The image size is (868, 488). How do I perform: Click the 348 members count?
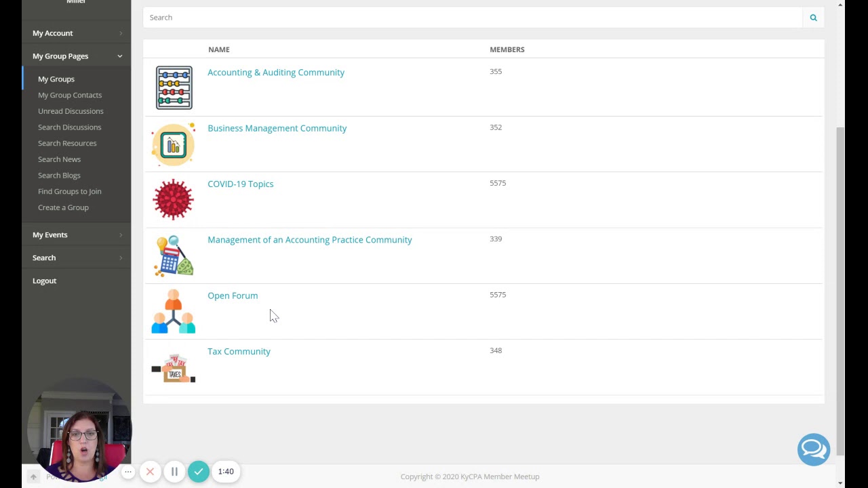point(496,350)
